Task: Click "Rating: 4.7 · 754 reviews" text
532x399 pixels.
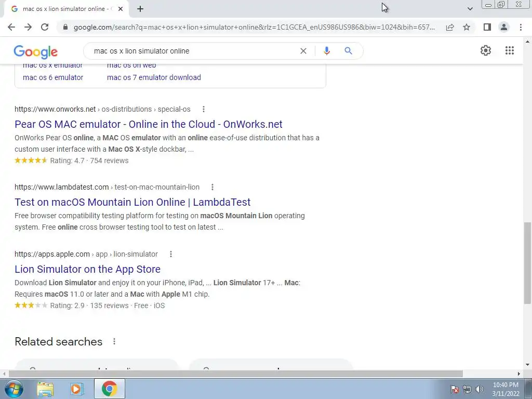Action: click(x=89, y=161)
